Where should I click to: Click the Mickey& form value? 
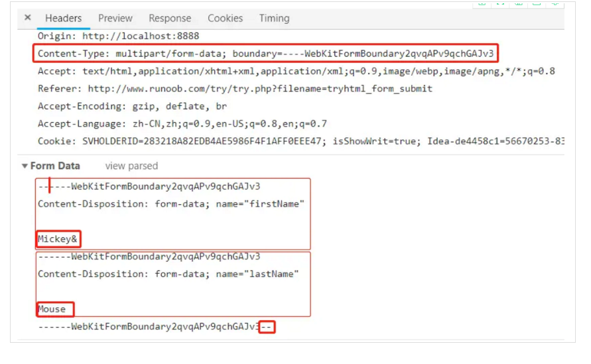[x=57, y=239]
